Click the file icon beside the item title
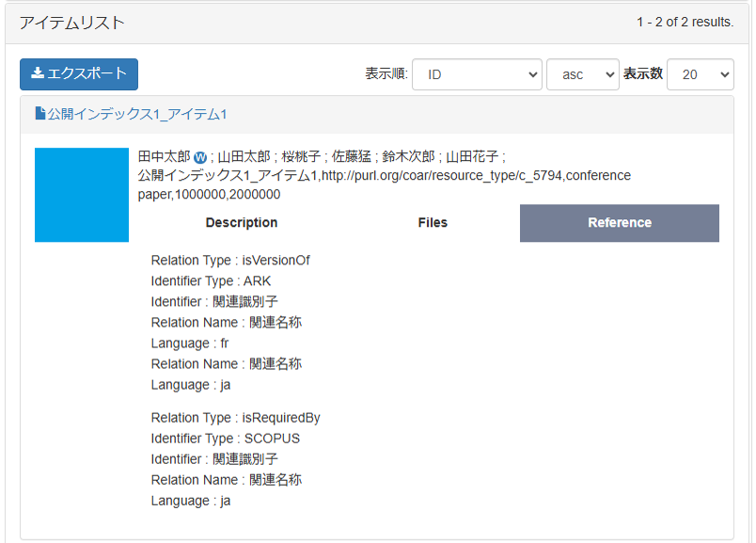 (40, 114)
